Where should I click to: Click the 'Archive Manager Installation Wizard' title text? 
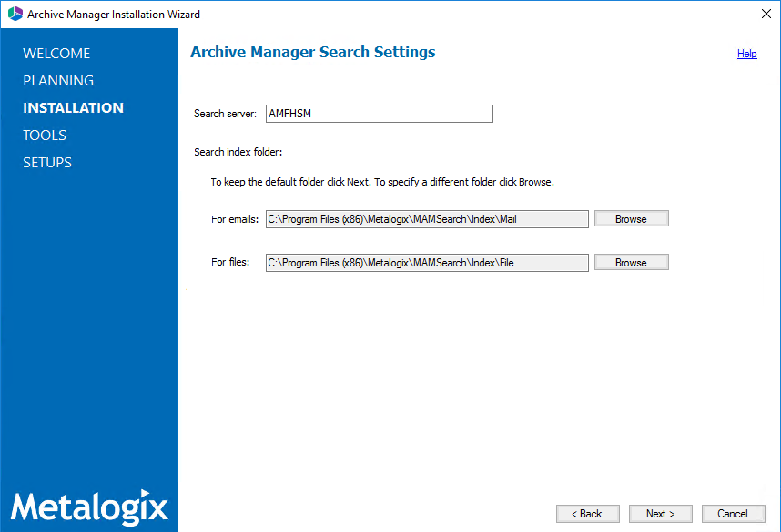tap(114, 15)
